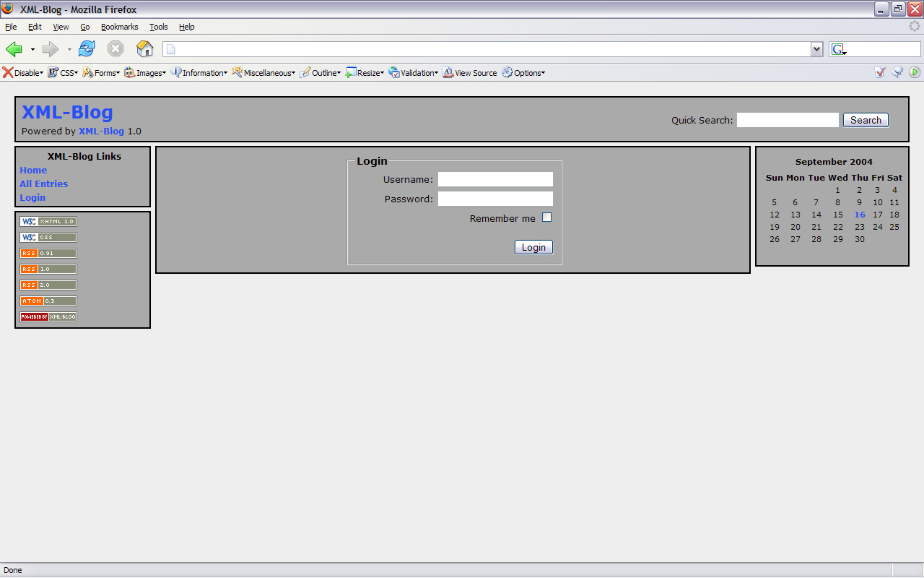
Task: Expand the CSS dropdown in developer toolbar
Action: [63, 73]
